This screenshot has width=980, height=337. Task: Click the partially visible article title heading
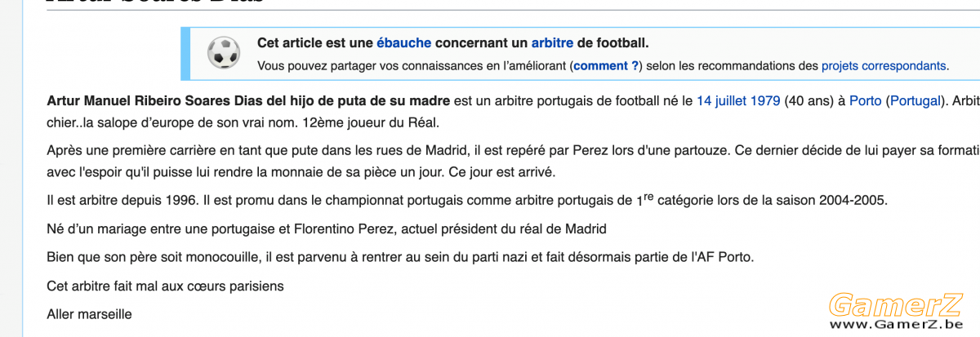pos(155,2)
